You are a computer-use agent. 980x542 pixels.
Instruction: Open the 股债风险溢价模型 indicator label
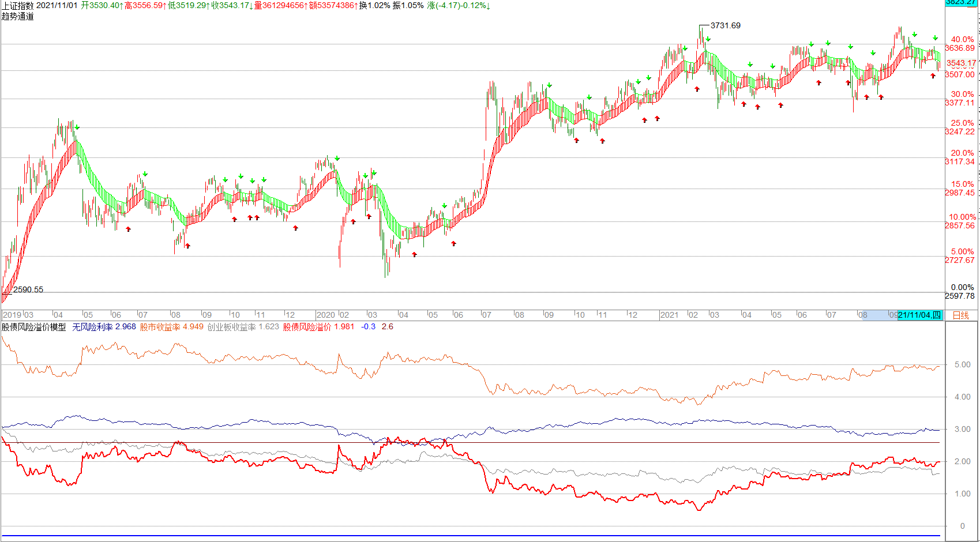33,327
